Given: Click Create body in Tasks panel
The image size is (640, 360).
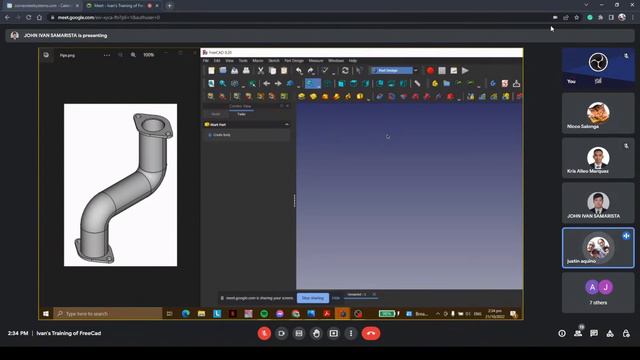Looking at the screenshot, I should [220, 135].
